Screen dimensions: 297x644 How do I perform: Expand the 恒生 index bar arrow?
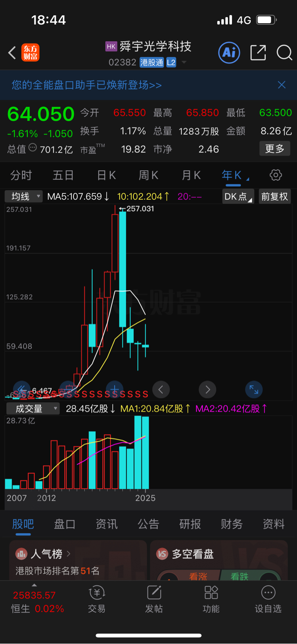tap(34, 585)
